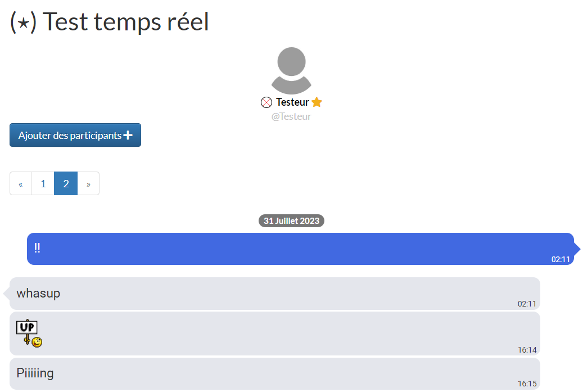The image size is (583, 392).
Task: Select page 2 in pagination
Action: point(66,183)
